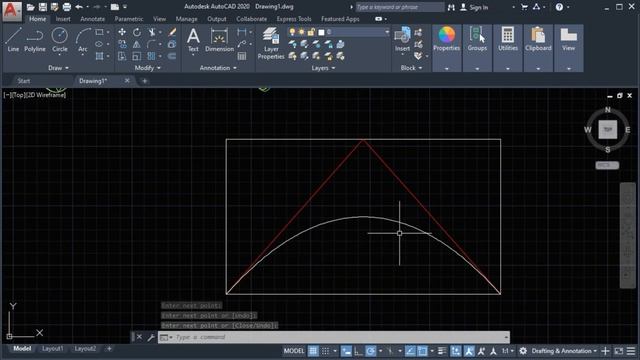The height and width of the screenshot is (360, 640).
Task: Expand the Modify panel
Action: (147, 68)
